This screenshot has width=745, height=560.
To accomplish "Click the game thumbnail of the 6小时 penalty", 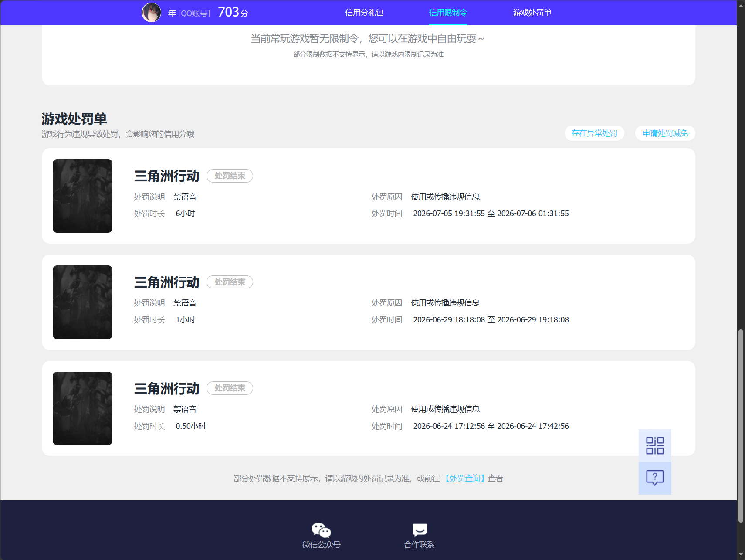I will click(82, 196).
